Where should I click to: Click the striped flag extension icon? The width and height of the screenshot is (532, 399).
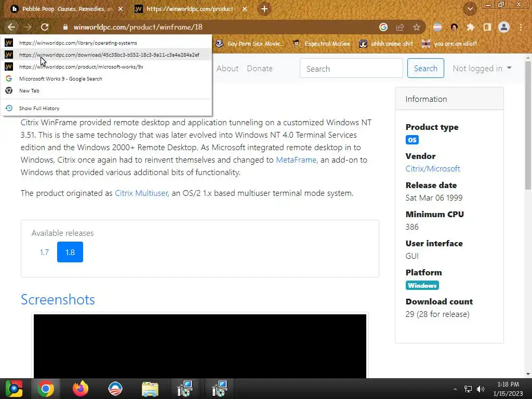click(437, 27)
